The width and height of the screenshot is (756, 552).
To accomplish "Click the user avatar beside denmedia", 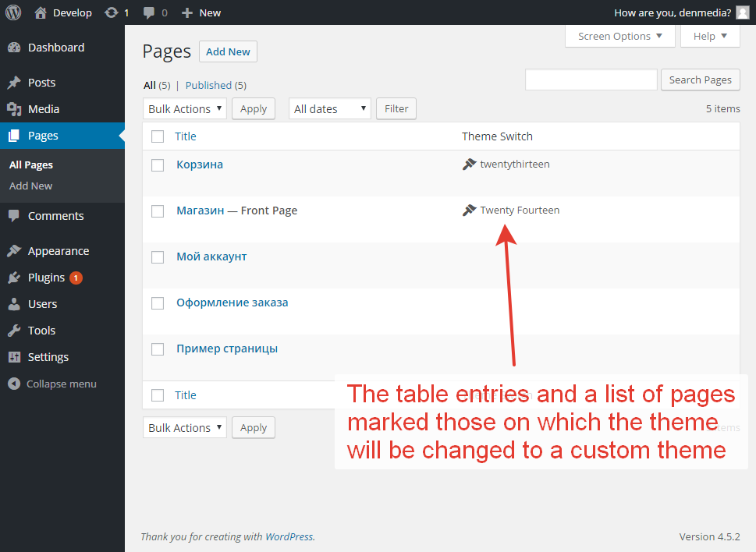I will point(743,12).
